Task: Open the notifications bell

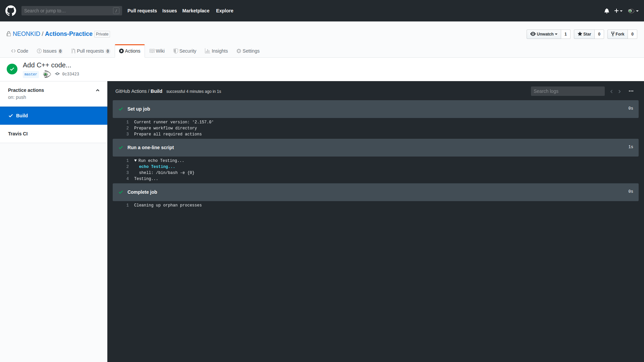Action: coord(606,11)
